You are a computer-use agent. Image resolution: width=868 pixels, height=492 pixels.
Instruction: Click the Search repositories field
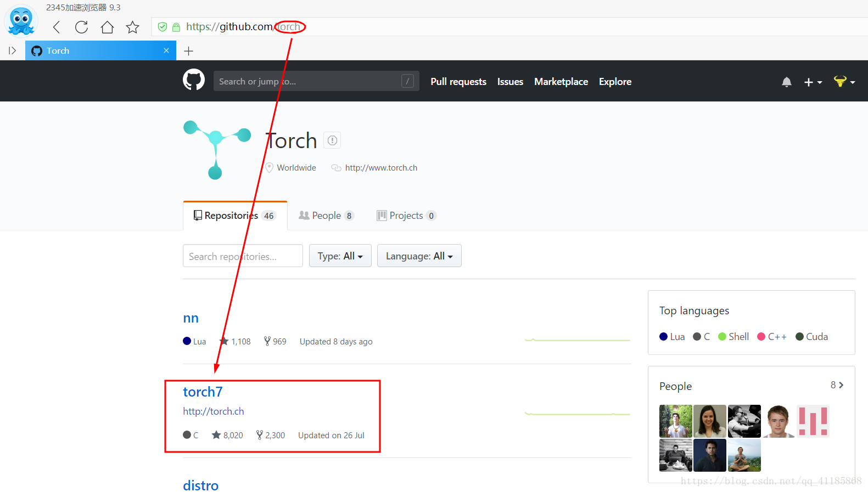pyautogui.click(x=243, y=256)
